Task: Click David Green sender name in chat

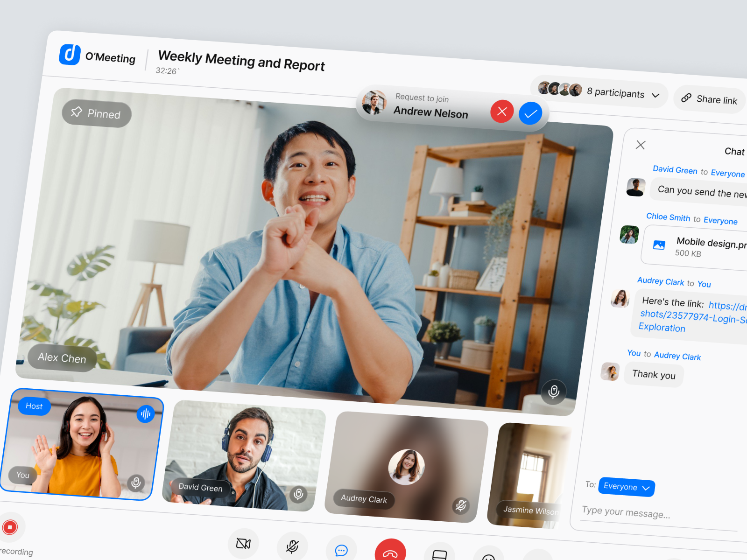Action: pos(675,170)
